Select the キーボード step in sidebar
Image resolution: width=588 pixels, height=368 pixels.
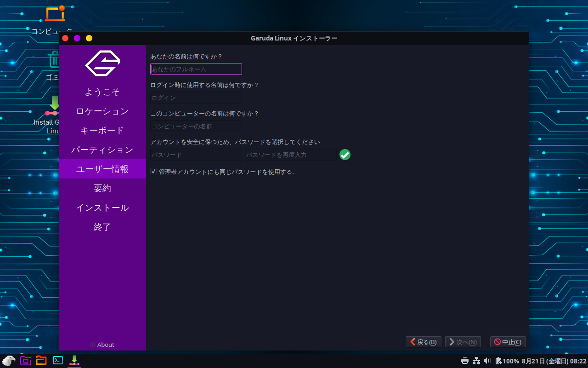pos(102,131)
